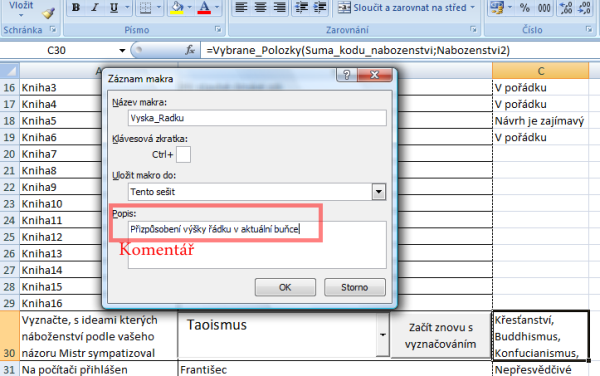Image resolution: width=600 pixels, height=376 pixels.
Task: Apply red font color
Action: coord(204,7)
